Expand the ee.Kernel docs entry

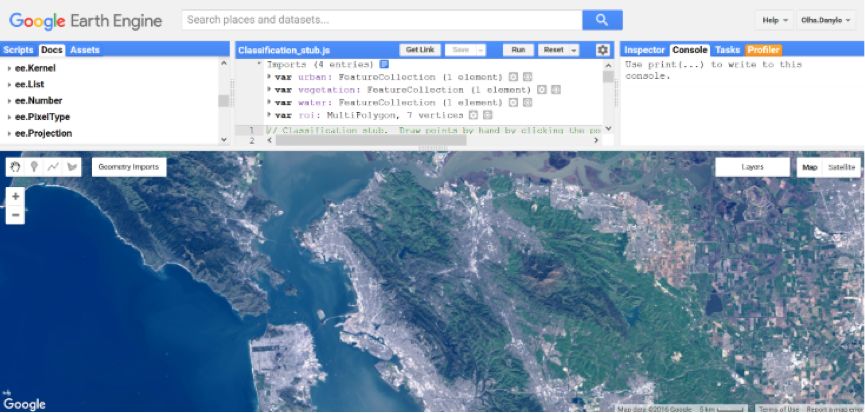pos(10,68)
